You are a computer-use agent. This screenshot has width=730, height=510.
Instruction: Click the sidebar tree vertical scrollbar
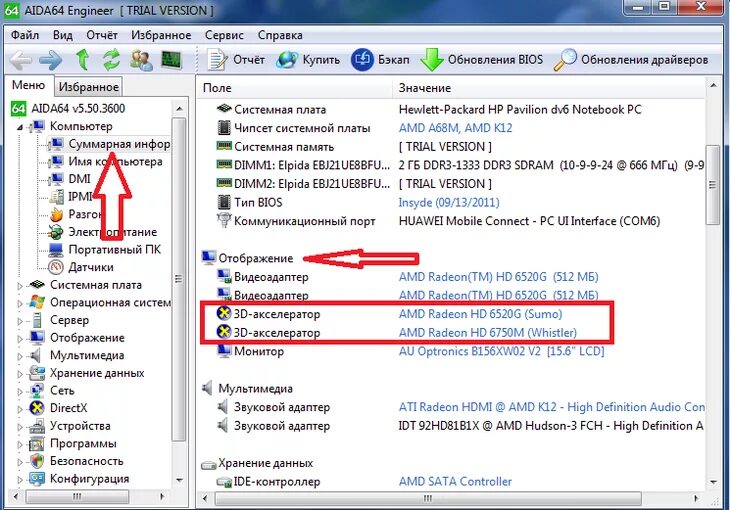[179, 279]
